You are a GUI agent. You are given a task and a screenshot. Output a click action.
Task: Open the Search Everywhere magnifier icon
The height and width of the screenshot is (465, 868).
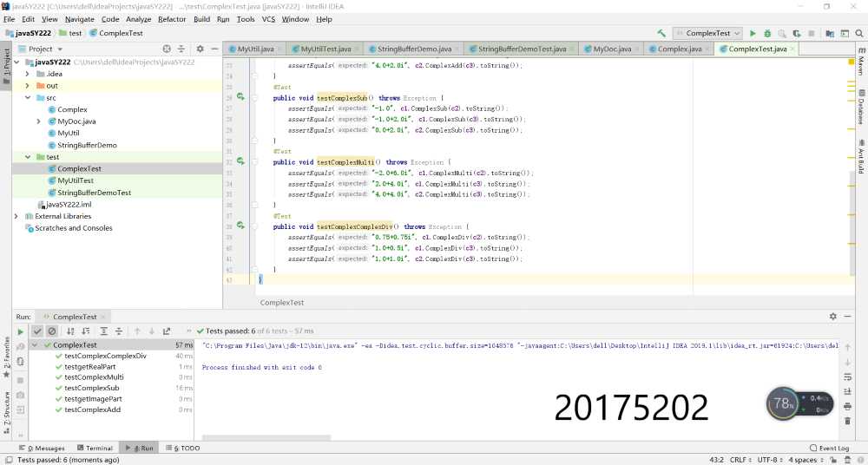click(x=859, y=33)
